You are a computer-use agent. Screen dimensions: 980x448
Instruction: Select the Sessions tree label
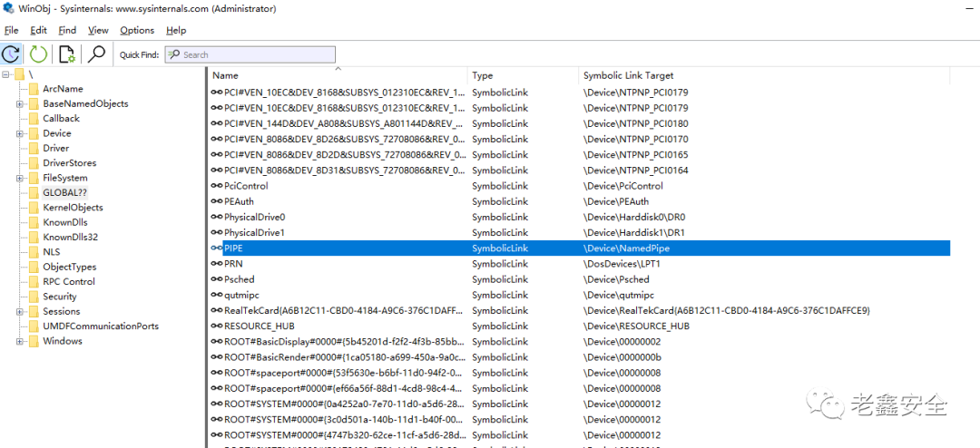click(62, 311)
